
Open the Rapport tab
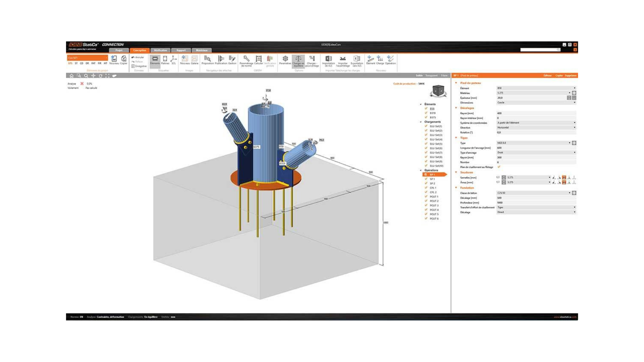(181, 50)
